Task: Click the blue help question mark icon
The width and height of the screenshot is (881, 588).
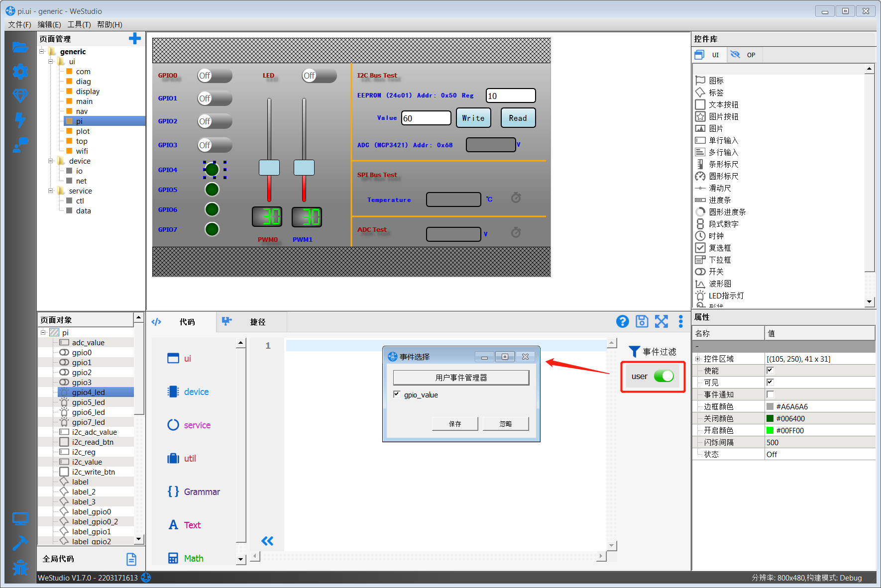Action: coord(622,322)
